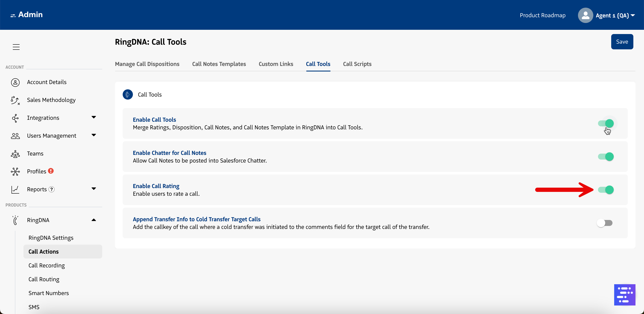Click the Teams group icon
The width and height of the screenshot is (644, 314).
15,154
